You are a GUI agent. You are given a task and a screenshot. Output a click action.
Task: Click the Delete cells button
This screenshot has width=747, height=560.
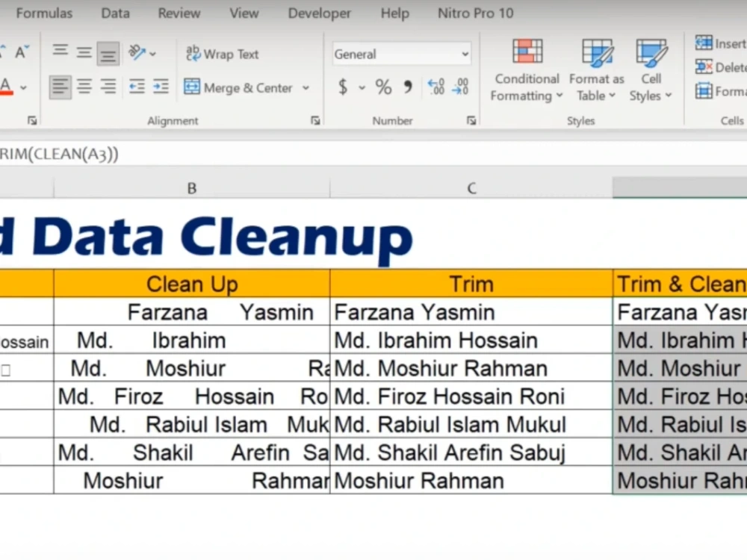click(720, 67)
